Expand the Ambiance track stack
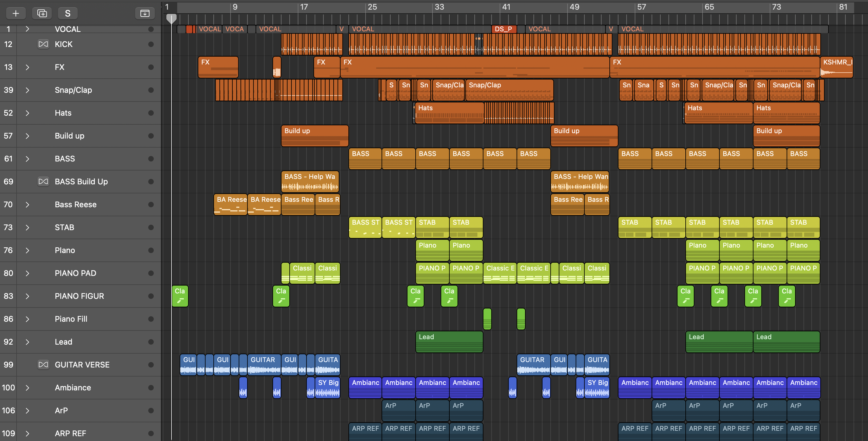Screen dimensions: 868x441 27,388
